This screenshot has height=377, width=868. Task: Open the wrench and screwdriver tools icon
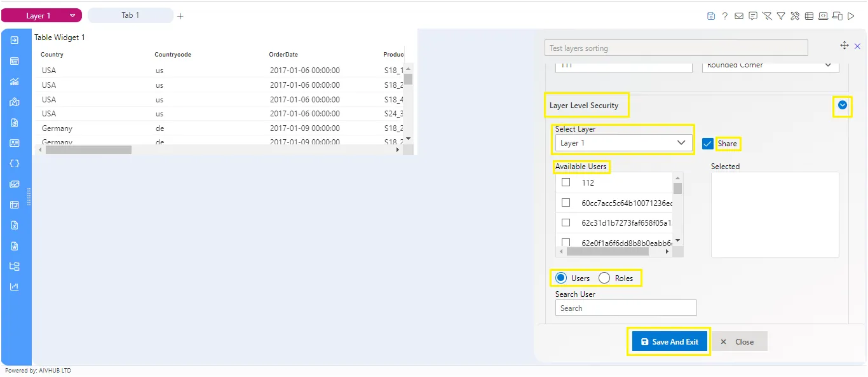(795, 16)
